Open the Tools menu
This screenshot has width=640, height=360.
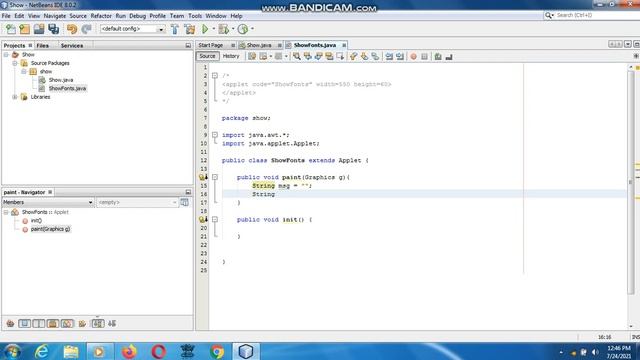pyautogui.click(x=195, y=16)
